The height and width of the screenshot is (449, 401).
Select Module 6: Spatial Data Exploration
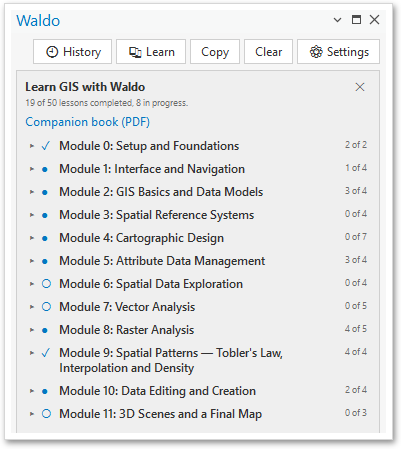pyautogui.click(x=151, y=284)
